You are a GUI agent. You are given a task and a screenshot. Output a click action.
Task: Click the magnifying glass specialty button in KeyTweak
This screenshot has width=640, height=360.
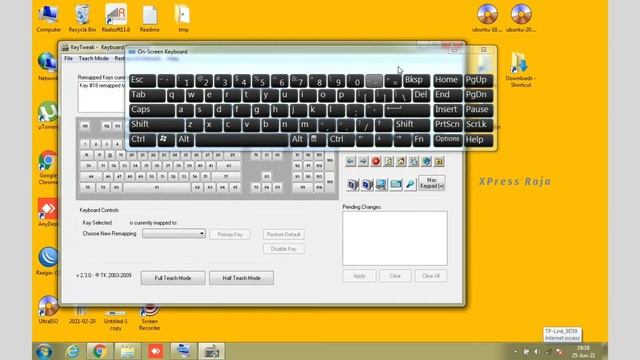[x=410, y=184]
